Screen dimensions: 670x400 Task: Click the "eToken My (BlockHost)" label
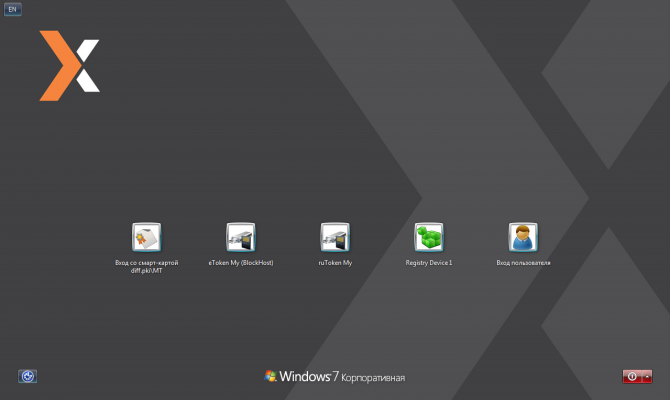point(241,263)
